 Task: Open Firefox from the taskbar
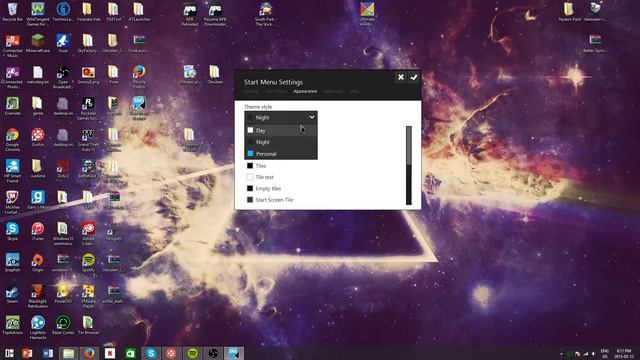point(89,353)
